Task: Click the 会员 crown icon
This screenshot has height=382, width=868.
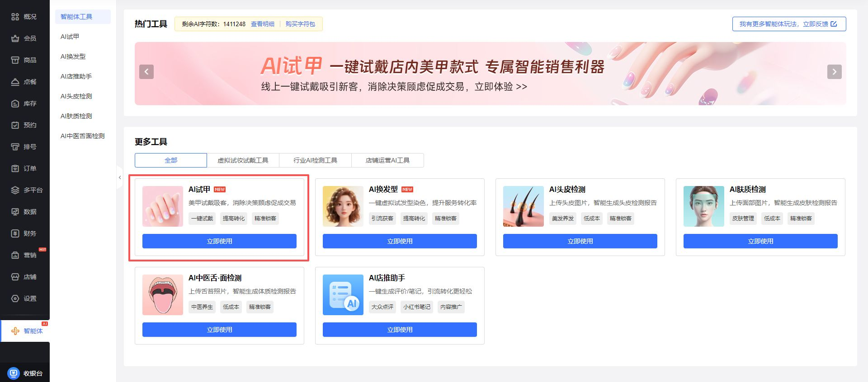Action: coord(15,38)
